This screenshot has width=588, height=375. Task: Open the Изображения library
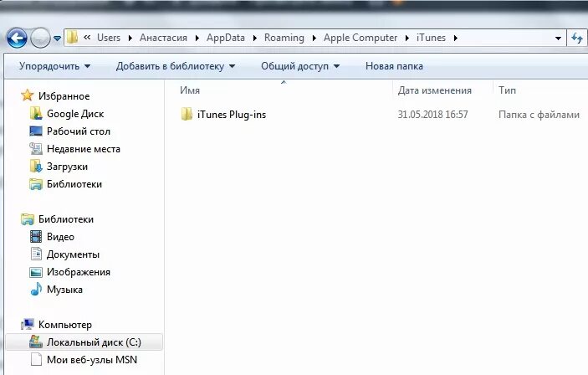click(79, 272)
